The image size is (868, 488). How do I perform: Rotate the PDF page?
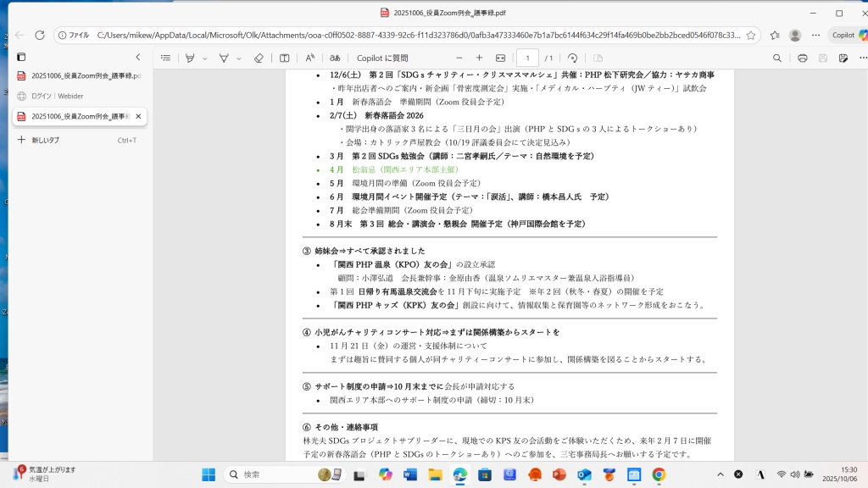click(573, 58)
